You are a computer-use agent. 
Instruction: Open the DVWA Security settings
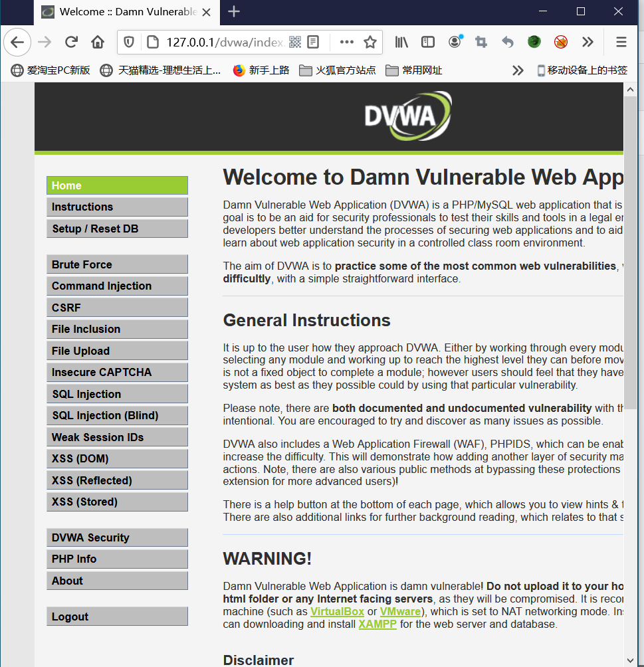pos(117,537)
